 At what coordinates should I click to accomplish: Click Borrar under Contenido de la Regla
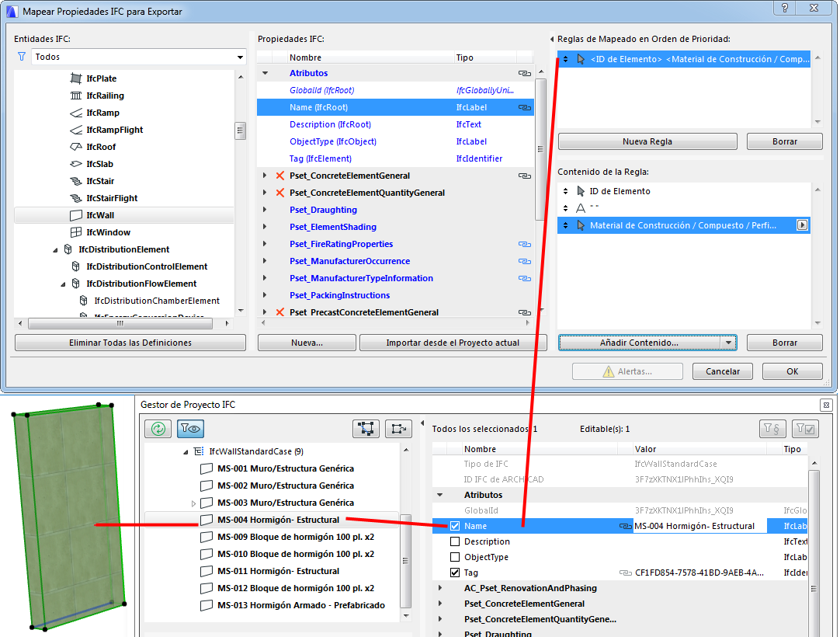785,343
